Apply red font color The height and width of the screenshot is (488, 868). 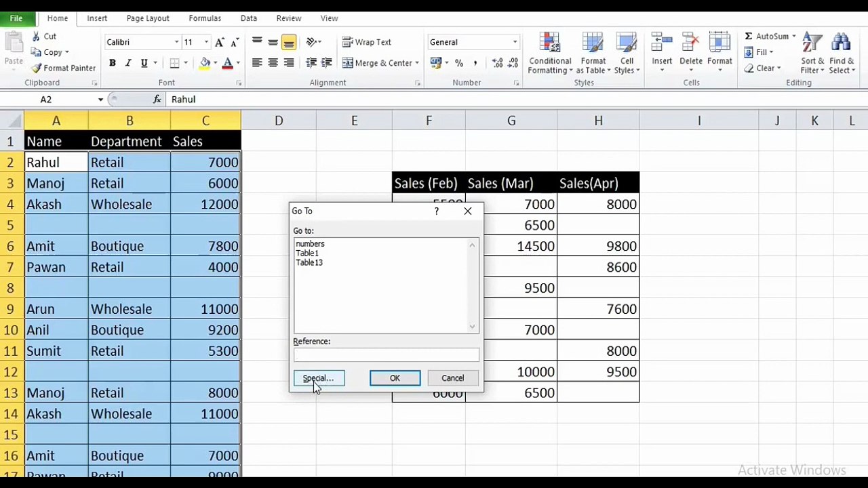point(228,63)
